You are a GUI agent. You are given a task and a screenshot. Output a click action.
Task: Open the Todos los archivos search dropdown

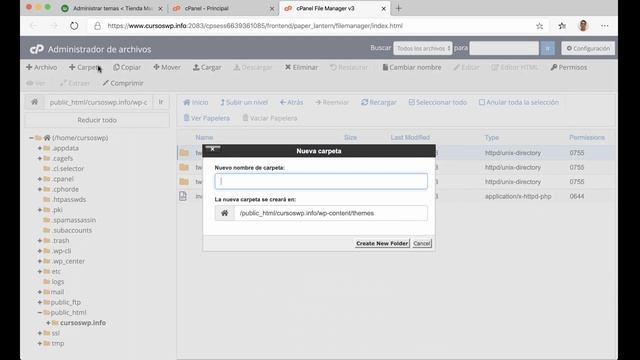pyautogui.click(x=423, y=49)
